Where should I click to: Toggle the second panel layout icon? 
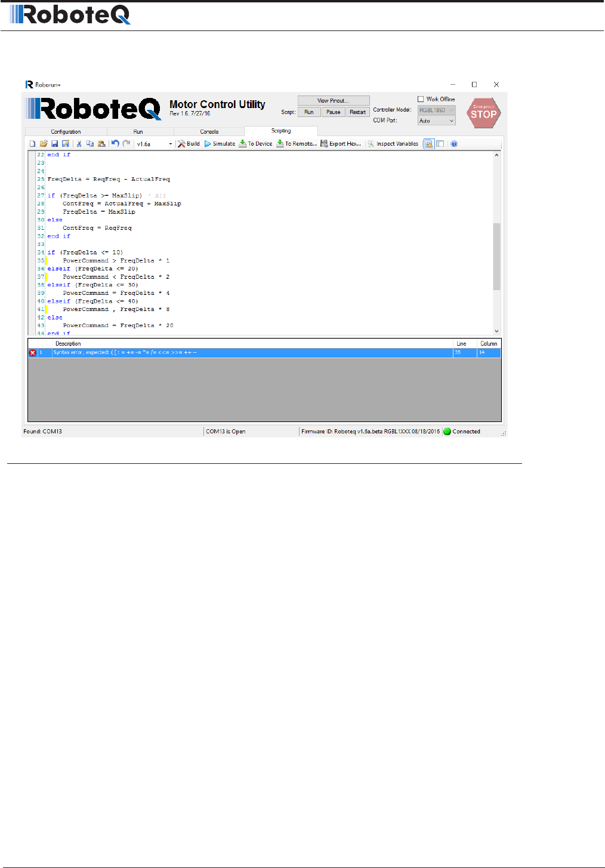[440, 144]
